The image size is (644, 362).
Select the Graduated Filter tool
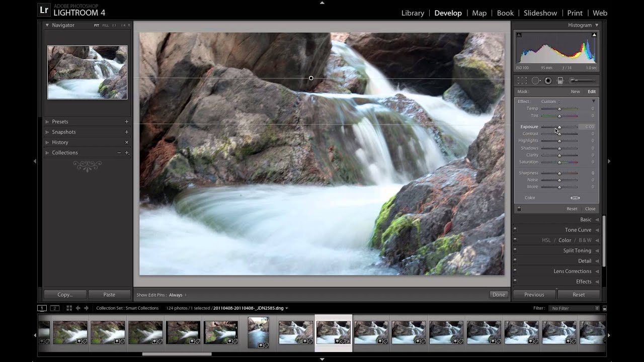pos(560,80)
